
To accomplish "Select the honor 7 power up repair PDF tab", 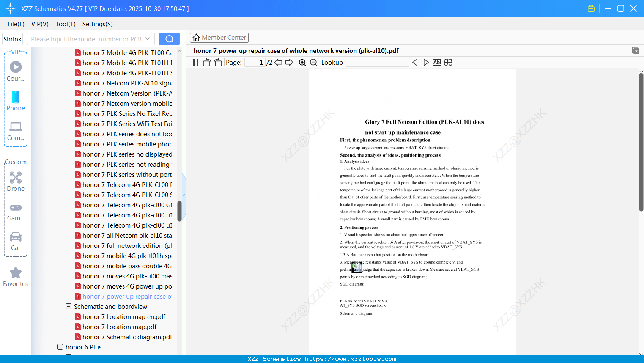I will pyautogui.click(x=296, y=51).
